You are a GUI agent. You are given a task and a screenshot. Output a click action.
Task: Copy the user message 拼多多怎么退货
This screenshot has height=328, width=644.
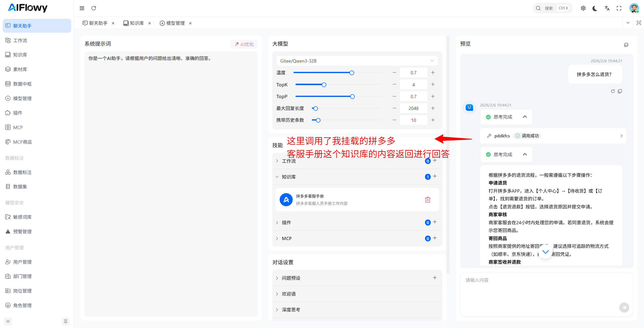(620, 91)
